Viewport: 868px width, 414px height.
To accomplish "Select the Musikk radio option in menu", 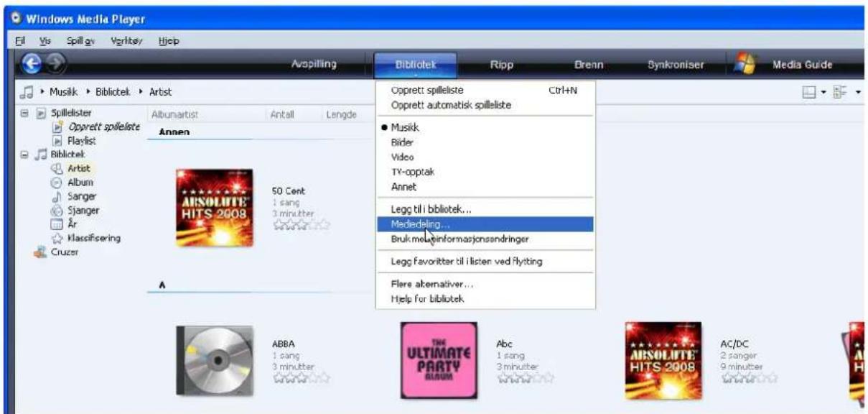I will (485, 127).
